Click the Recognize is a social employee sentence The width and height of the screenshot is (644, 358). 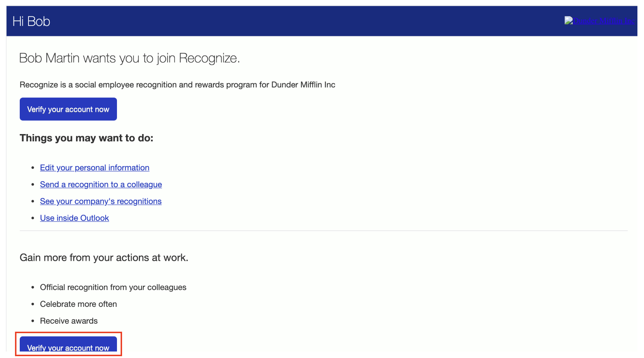177,85
